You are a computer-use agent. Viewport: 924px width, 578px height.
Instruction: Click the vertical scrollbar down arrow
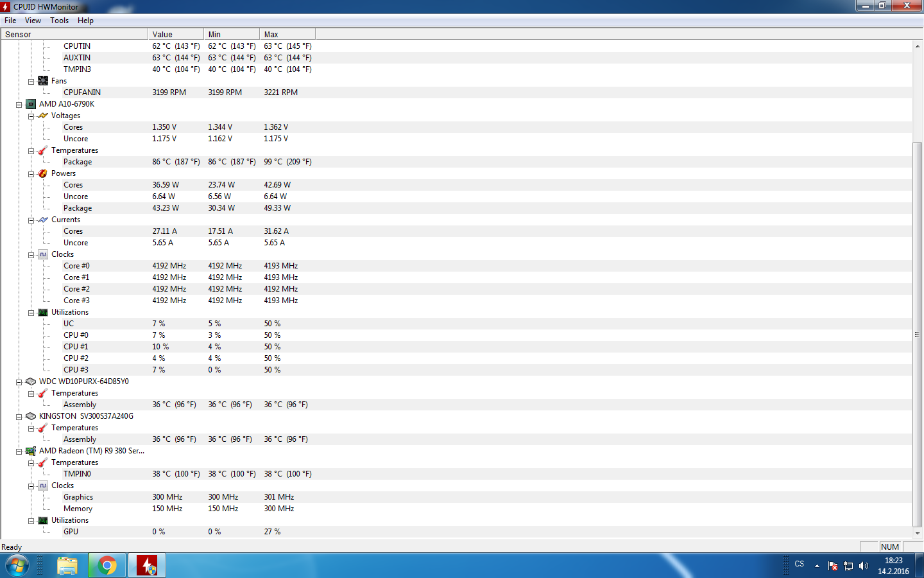[918, 533]
